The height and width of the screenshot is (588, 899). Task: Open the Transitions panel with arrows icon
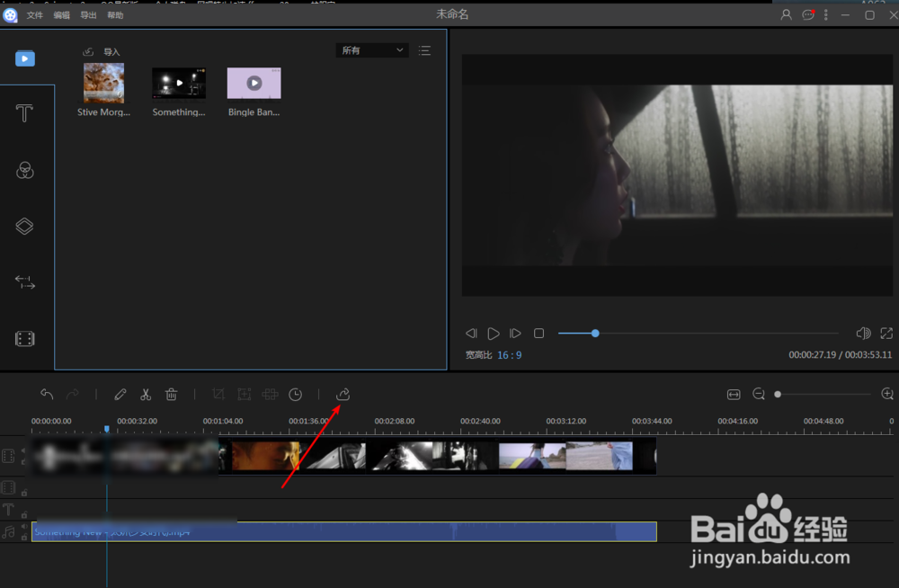(x=24, y=282)
